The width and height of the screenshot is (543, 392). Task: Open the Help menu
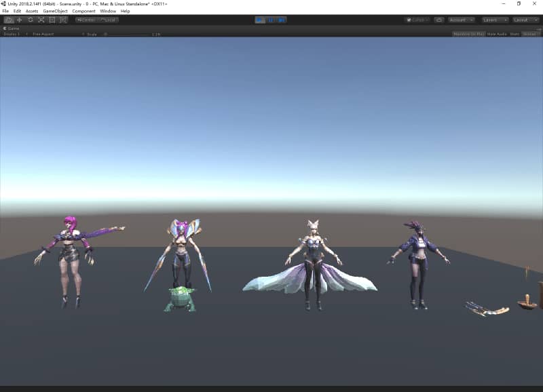pyautogui.click(x=126, y=11)
